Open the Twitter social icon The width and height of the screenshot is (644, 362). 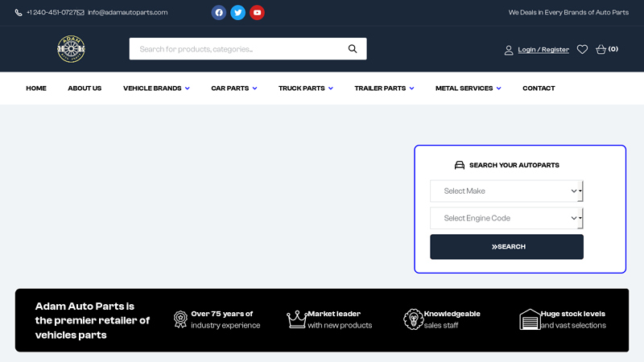(x=238, y=12)
